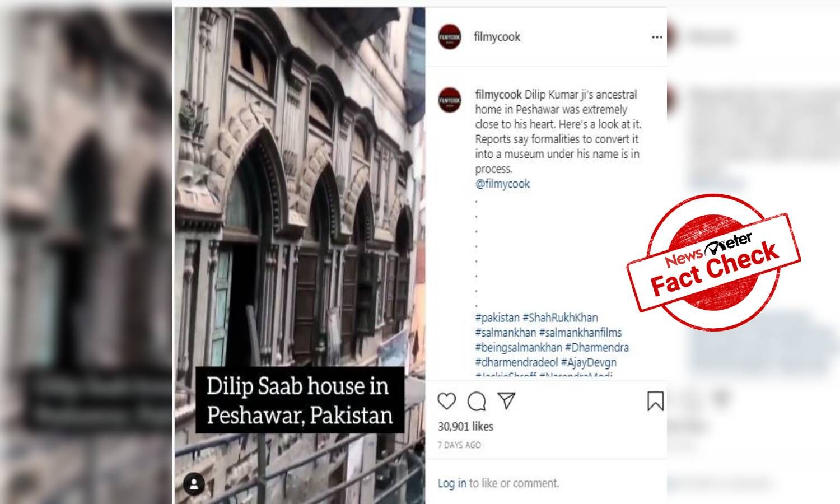Open the #pakistan hashtag
This screenshot has width=840, height=504.
click(497, 318)
